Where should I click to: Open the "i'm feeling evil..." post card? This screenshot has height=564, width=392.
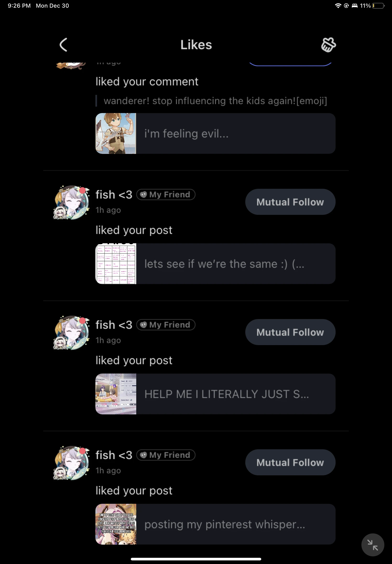[215, 133]
